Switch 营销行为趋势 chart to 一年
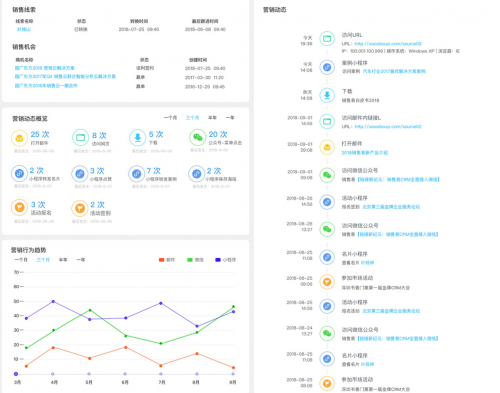The image size is (500, 393). click(81, 260)
